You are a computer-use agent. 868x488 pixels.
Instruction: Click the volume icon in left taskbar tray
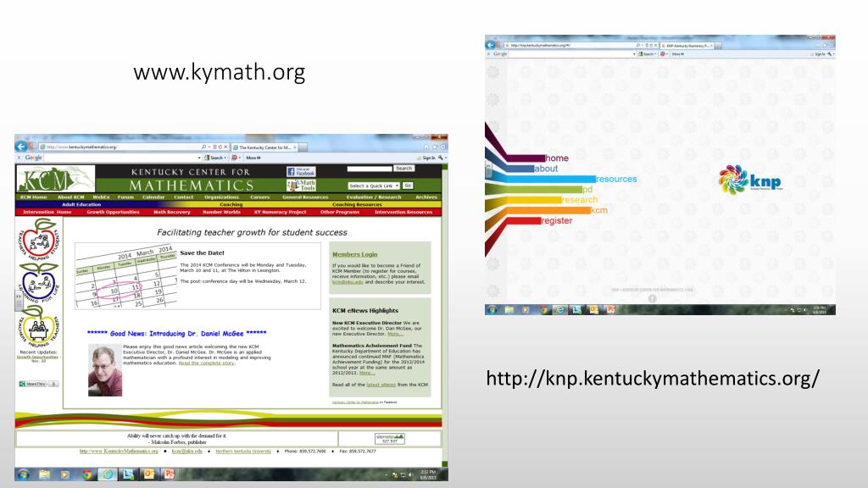coord(410,474)
